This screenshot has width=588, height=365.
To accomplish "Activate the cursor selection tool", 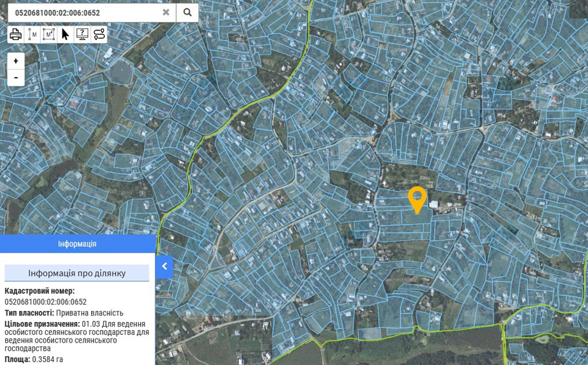I will click(x=65, y=34).
